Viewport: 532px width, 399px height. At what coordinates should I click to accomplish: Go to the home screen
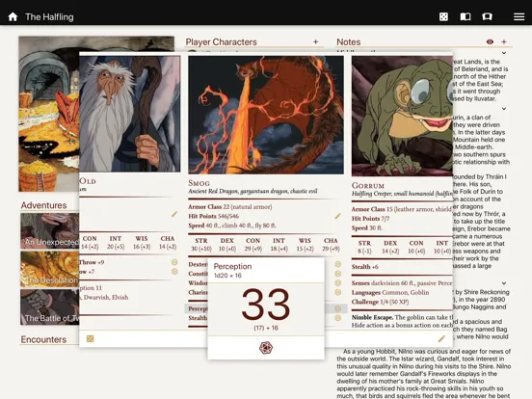click(13, 16)
